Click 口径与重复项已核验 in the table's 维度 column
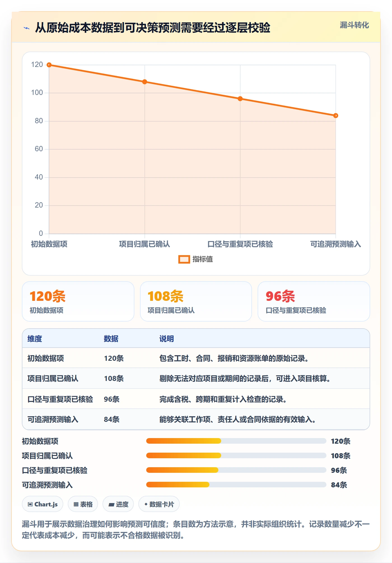The image size is (392, 563). (60, 399)
